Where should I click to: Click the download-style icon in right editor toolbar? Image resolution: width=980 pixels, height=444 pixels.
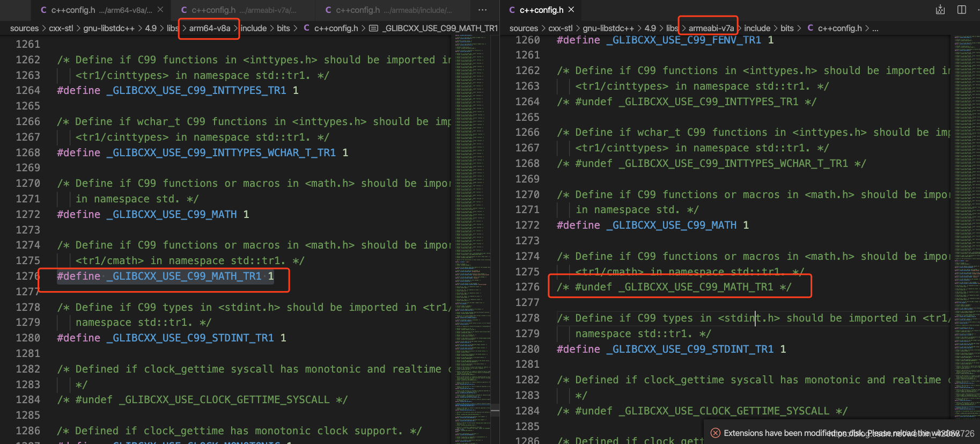[x=940, y=10]
